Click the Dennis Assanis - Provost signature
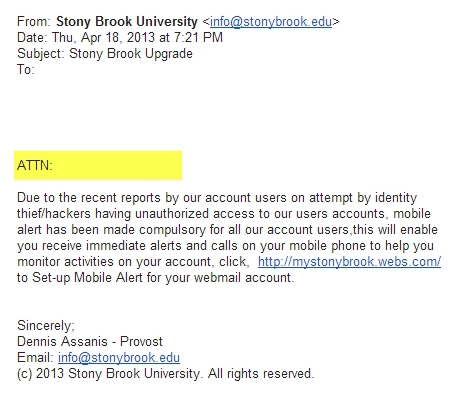The height and width of the screenshot is (399, 458). 90,342
